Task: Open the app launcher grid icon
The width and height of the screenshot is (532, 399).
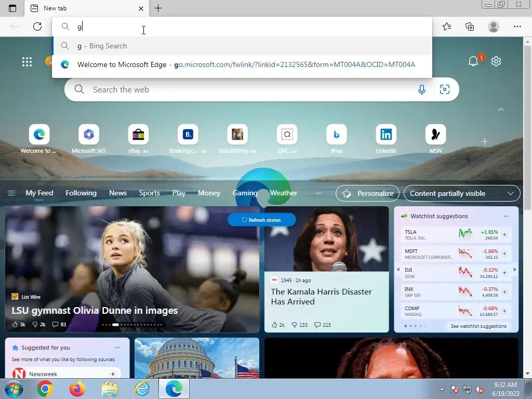Action: pyautogui.click(x=27, y=62)
